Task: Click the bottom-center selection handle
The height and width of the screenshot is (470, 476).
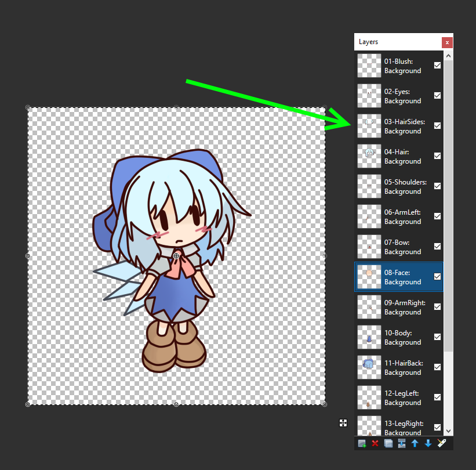Action: pos(176,404)
